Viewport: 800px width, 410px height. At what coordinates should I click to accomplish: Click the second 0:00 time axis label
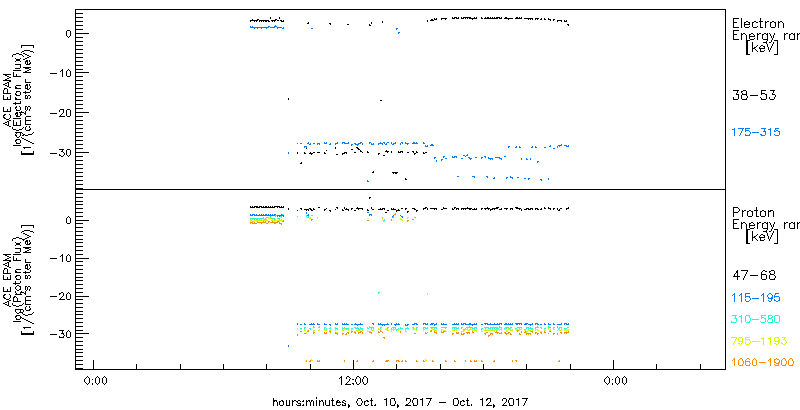point(614,382)
